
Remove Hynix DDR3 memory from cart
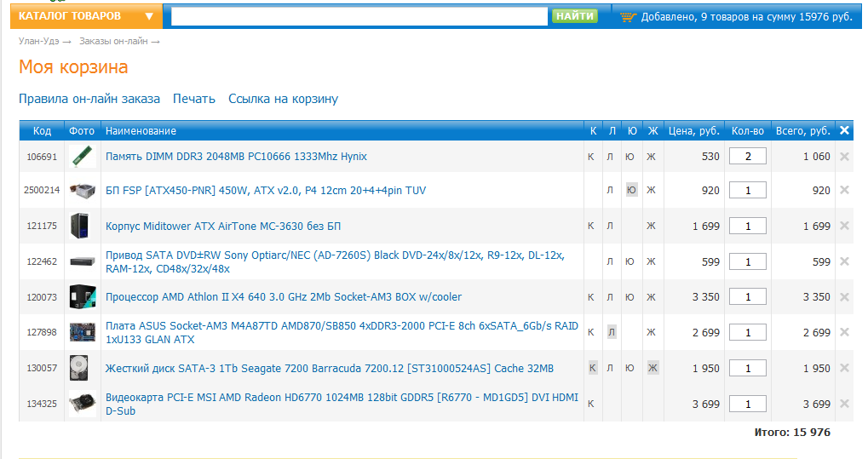click(844, 157)
